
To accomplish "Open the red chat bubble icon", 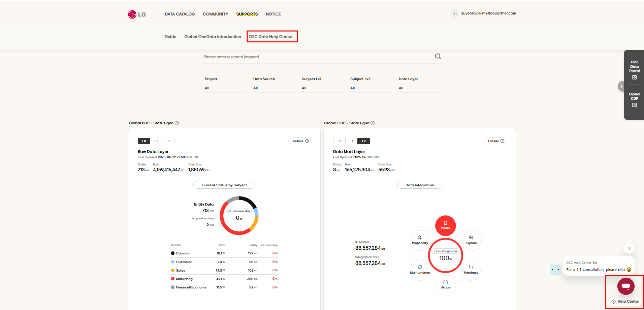I will 625,286.
